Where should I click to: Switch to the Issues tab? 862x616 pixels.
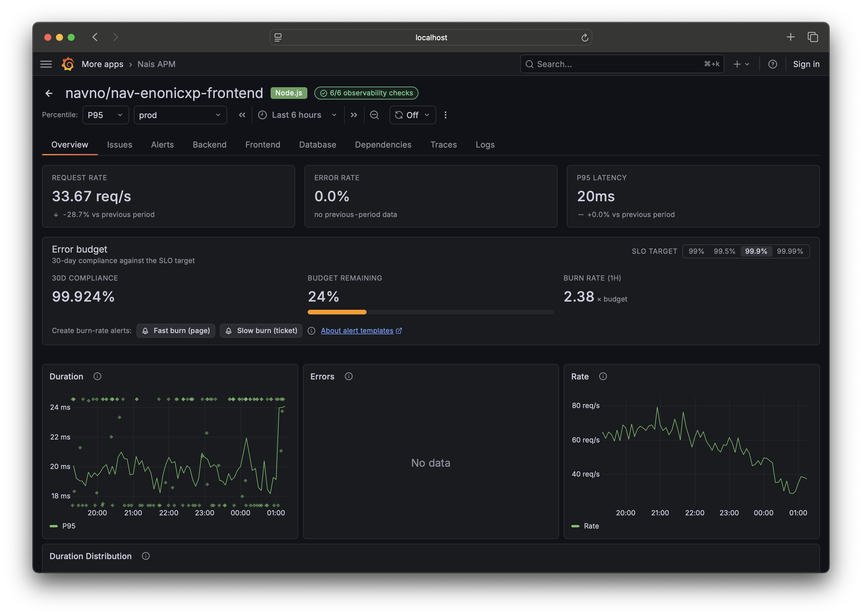pyautogui.click(x=120, y=144)
